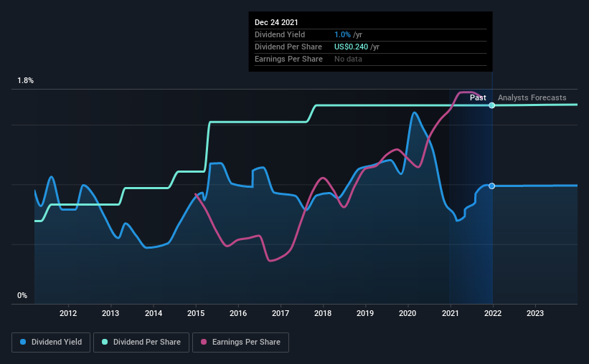
Task: Click the 2012 year label on axis
Action: (x=68, y=313)
